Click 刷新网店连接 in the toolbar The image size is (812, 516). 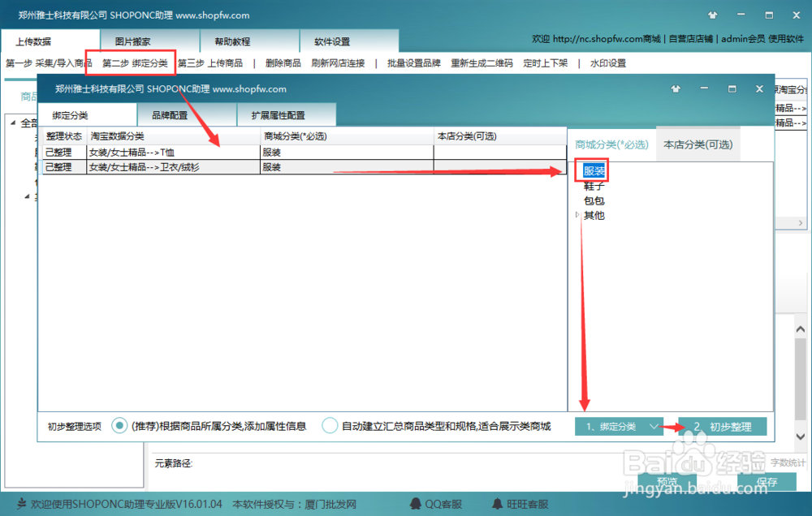tap(338, 63)
